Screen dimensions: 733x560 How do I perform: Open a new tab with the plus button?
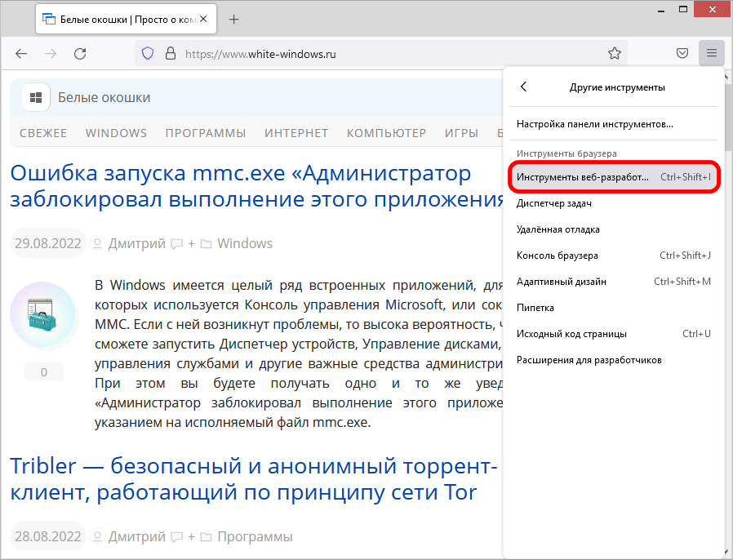click(x=233, y=19)
